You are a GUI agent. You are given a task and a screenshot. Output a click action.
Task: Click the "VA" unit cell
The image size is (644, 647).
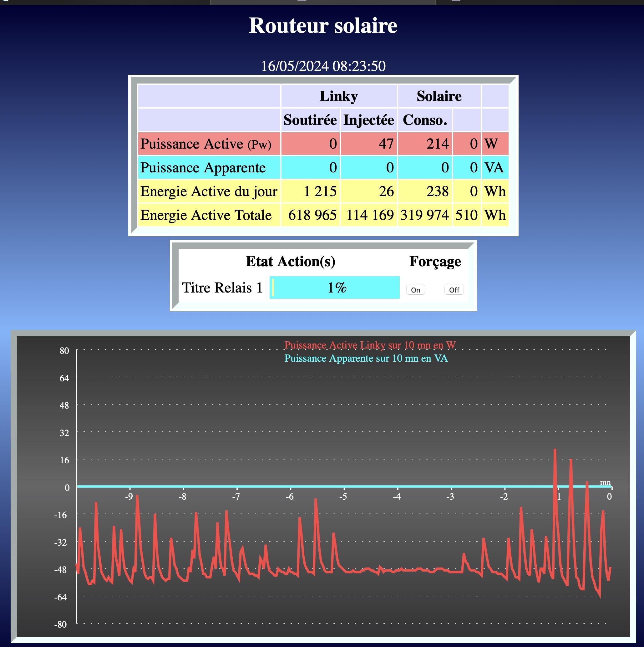click(x=495, y=167)
